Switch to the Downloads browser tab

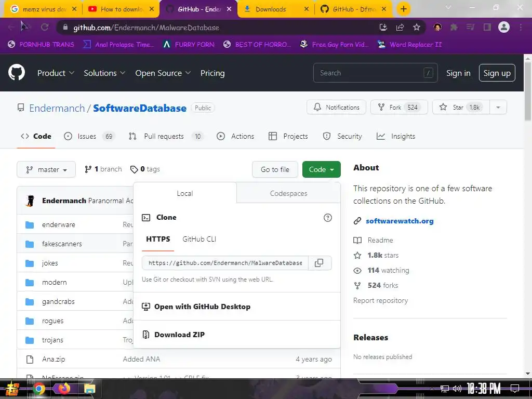[276, 9]
